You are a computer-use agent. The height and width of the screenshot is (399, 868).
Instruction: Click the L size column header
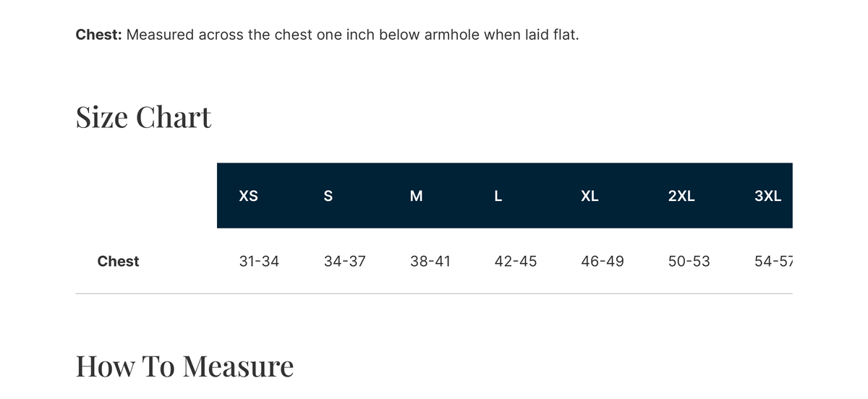click(x=498, y=196)
